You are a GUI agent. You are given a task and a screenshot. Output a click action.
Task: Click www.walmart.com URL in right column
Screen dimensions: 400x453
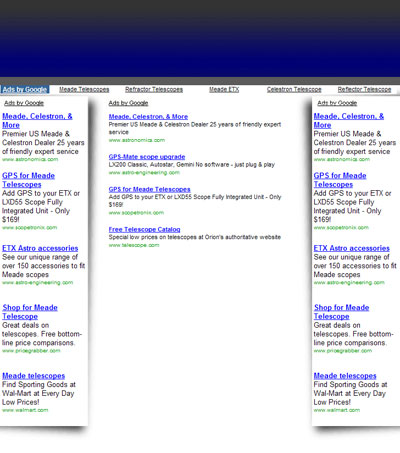[x=337, y=410]
